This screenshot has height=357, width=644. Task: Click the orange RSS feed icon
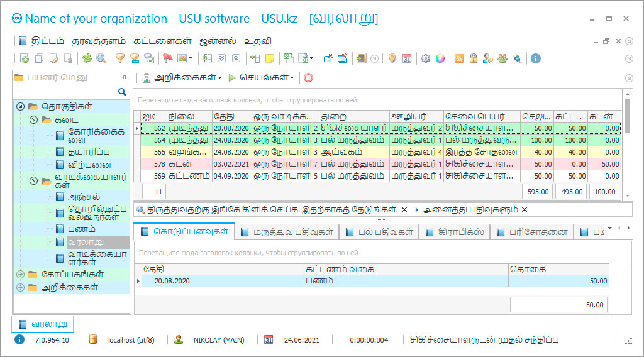pos(459,58)
